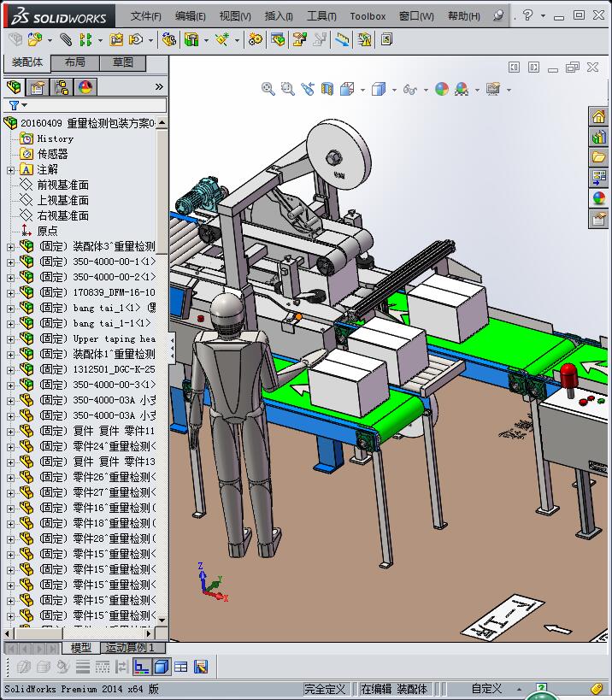612x700 pixels.
Task: Click the Insert Components toolbar icon
Action: pyautogui.click(x=35, y=39)
